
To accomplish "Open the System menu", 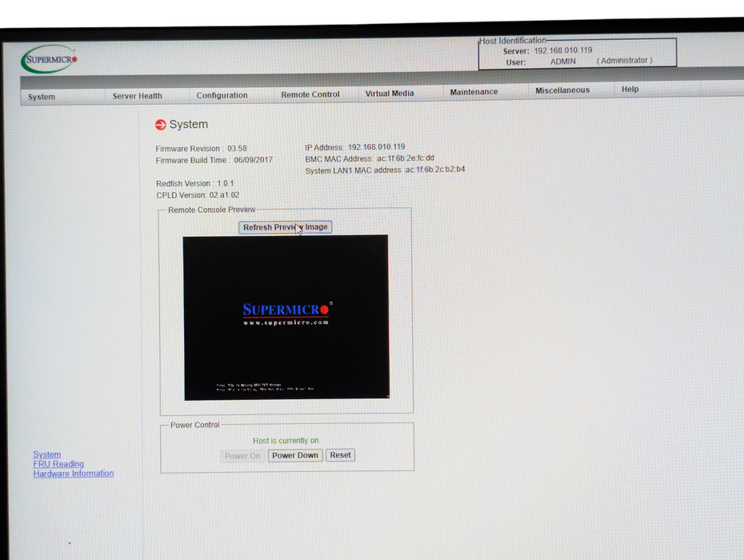I will click(x=42, y=97).
